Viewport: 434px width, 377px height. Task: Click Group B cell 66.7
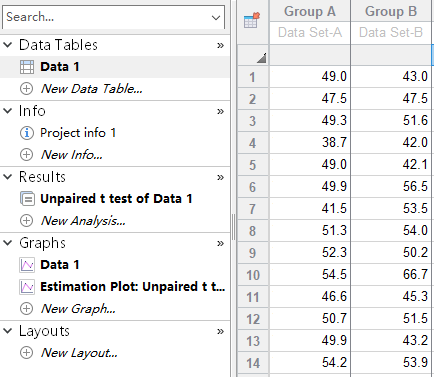coord(391,275)
